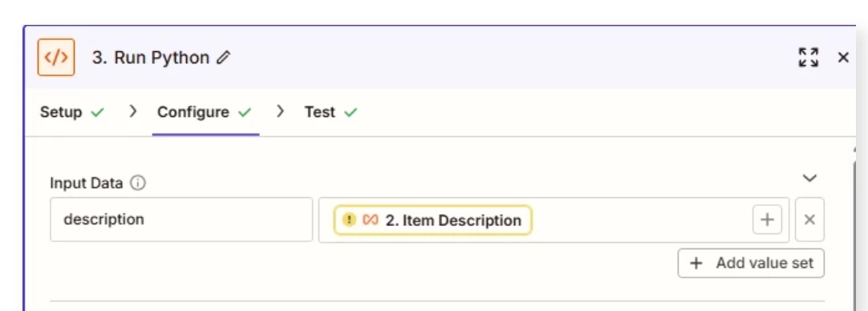Click the description key input field
The height and width of the screenshot is (311, 868).
click(181, 220)
